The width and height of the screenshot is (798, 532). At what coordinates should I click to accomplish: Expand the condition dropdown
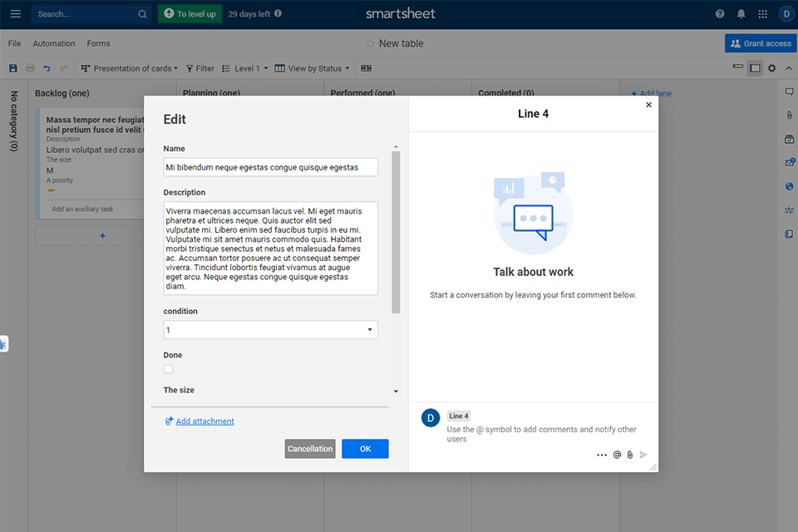click(270, 330)
